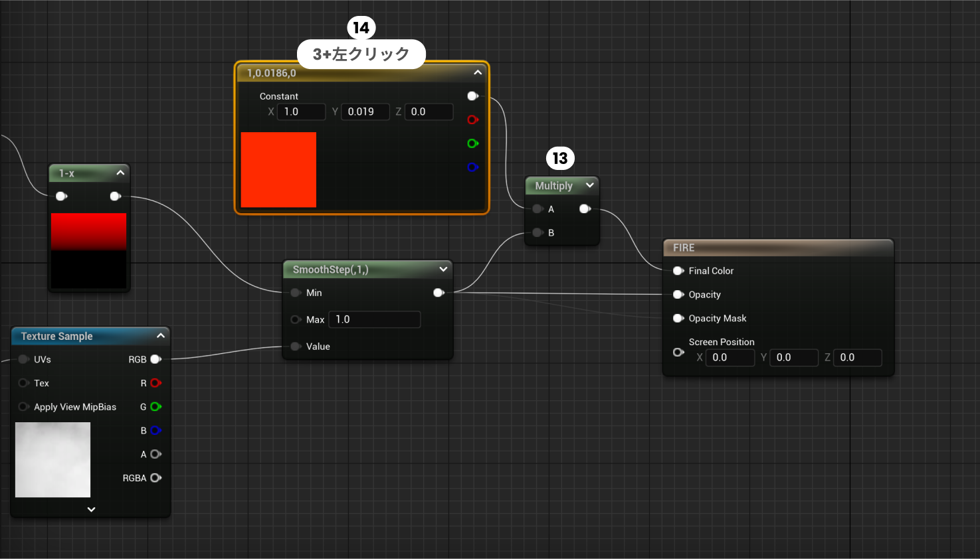Collapse the Constant node with its chevron

tap(477, 72)
